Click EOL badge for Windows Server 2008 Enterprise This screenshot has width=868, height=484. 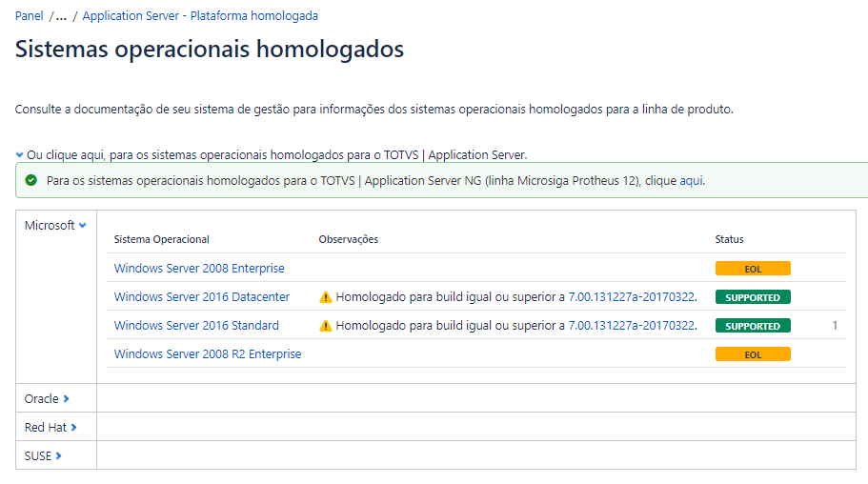click(x=753, y=269)
